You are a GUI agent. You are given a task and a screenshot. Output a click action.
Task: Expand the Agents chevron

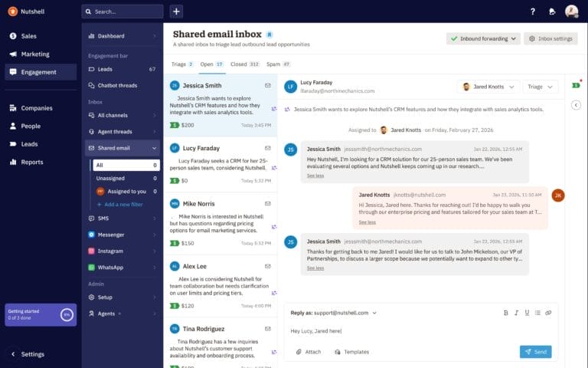click(x=154, y=314)
